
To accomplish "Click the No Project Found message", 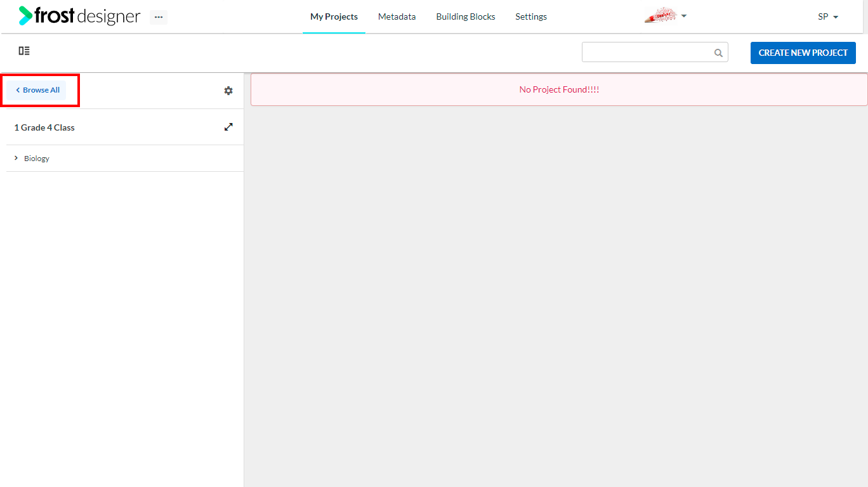I will tap(559, 89).
